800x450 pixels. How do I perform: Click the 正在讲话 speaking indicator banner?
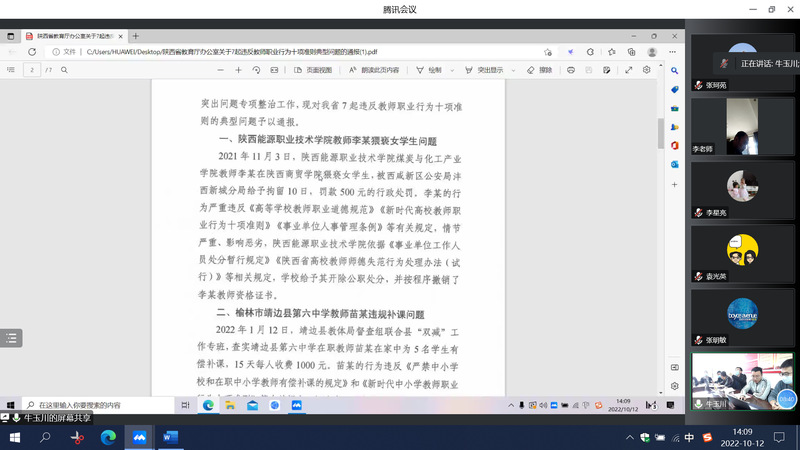[x=757, y=64]
